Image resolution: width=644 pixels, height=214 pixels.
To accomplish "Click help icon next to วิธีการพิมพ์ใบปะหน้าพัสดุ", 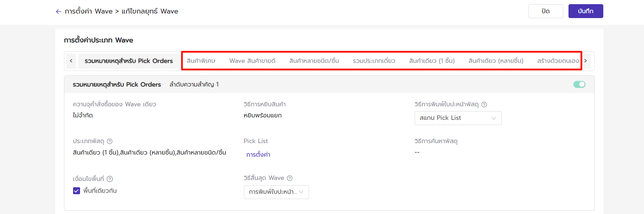I will tap(484, 104).
